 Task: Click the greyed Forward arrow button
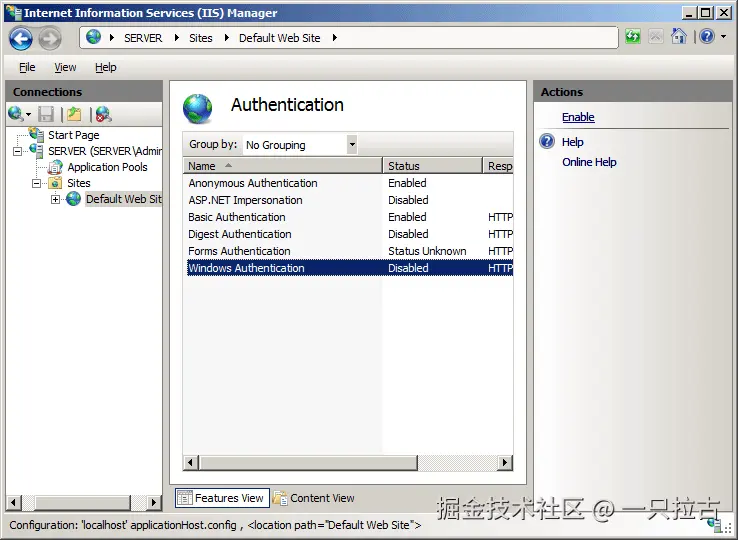coord(49,38)
